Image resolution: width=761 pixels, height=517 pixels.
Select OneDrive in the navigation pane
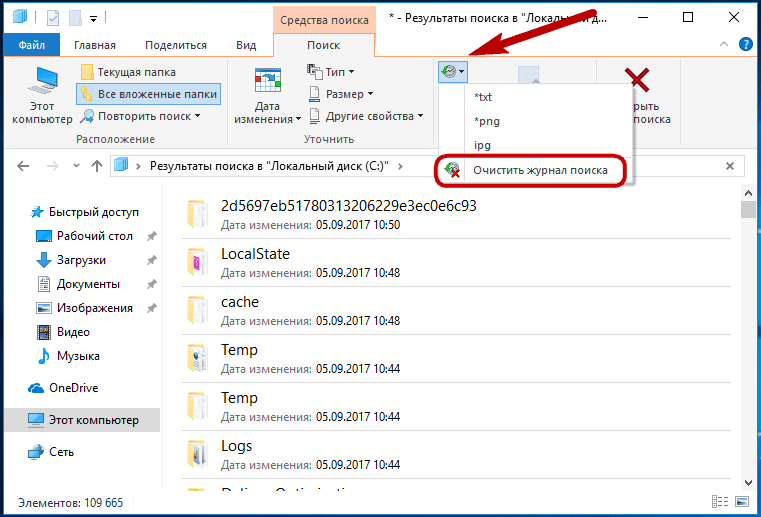(63, 388)
